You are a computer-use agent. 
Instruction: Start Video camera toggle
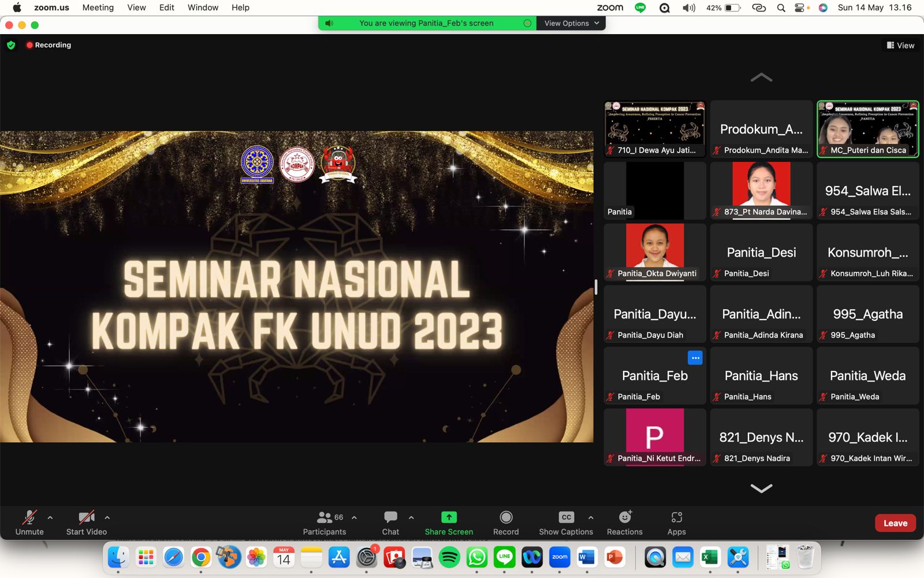coord(87,523)
